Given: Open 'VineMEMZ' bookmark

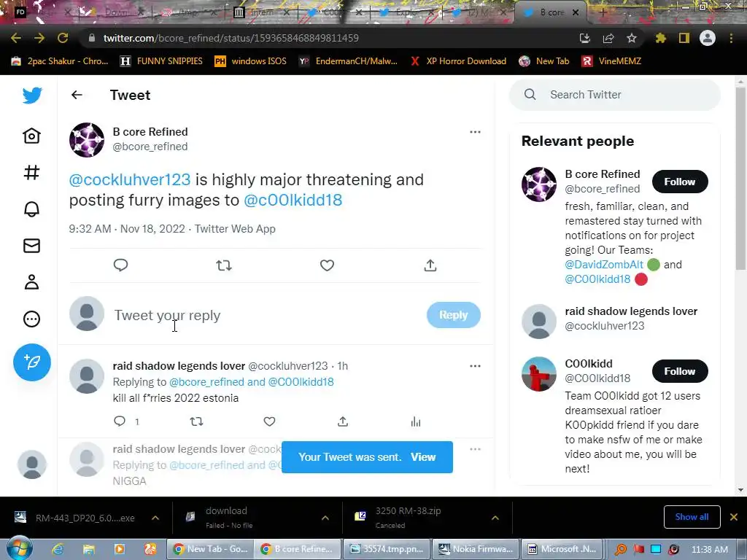Looking at the screenshot, I should [x=612, y=61].
